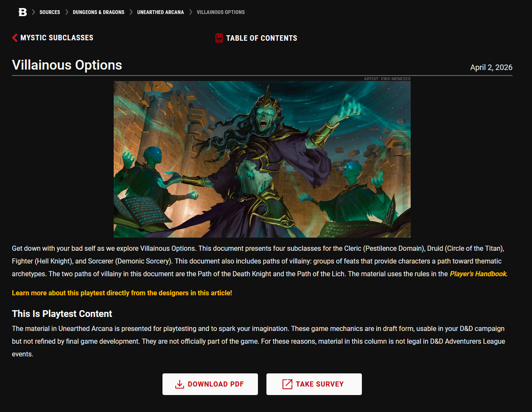Viewport: 532px width, 412px height.
Task: Open the Sources breadcrumb
Action: coord(50,12)
